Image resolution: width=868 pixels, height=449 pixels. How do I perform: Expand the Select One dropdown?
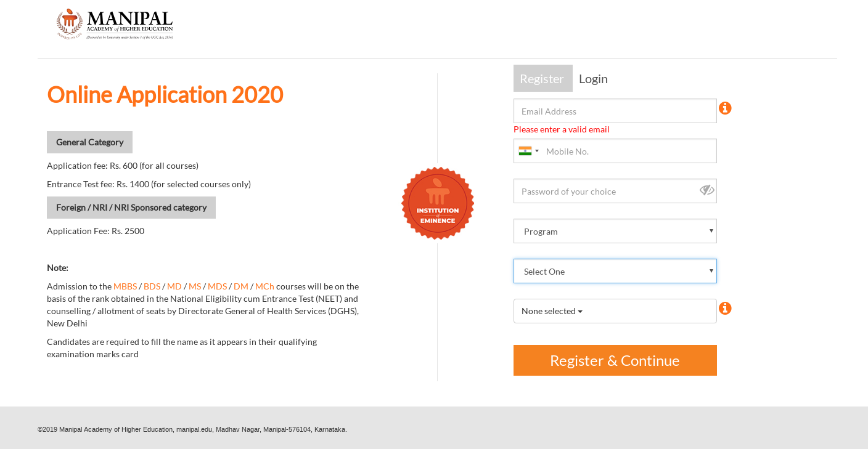[x=615, y=271]
